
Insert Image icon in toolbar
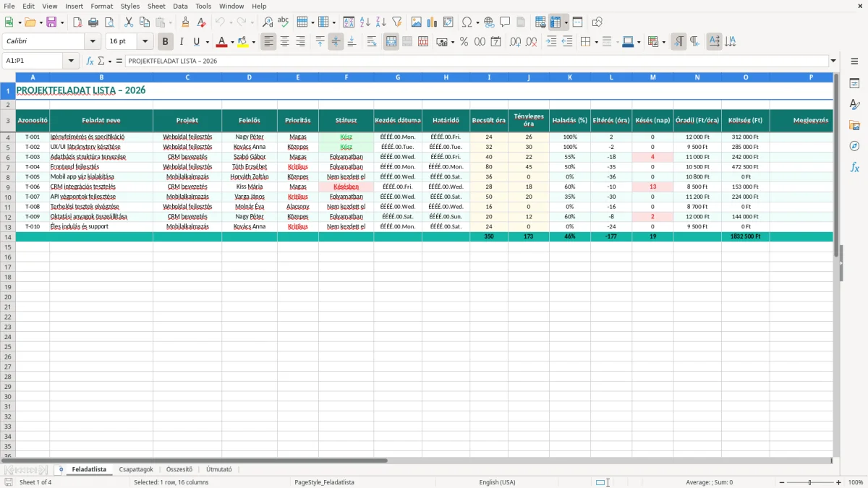pos(417,22)
